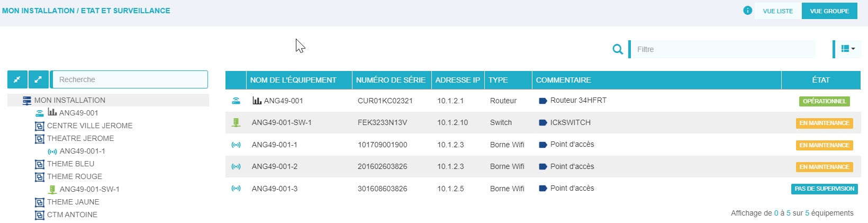Expand the THEATRE JEROME group
Viewport: 868px width, 223px height.
pos(39,139)
